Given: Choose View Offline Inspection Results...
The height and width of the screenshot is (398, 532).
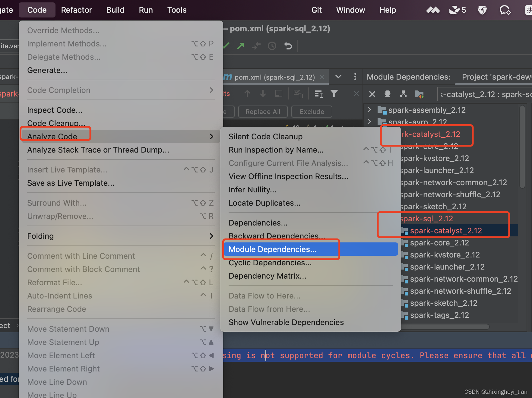Looking at the screenshot, I should click(311, 176).
